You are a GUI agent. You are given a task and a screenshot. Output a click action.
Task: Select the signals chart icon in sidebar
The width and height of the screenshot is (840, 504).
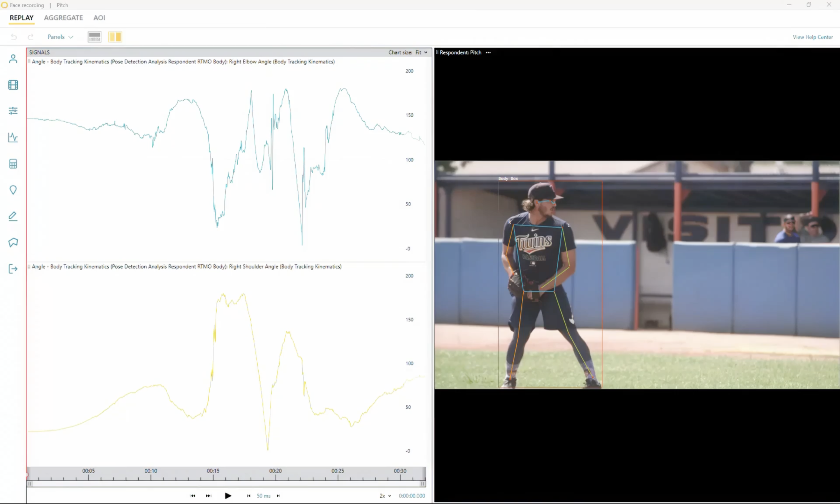pyautogui.click(x=13, y=137)
